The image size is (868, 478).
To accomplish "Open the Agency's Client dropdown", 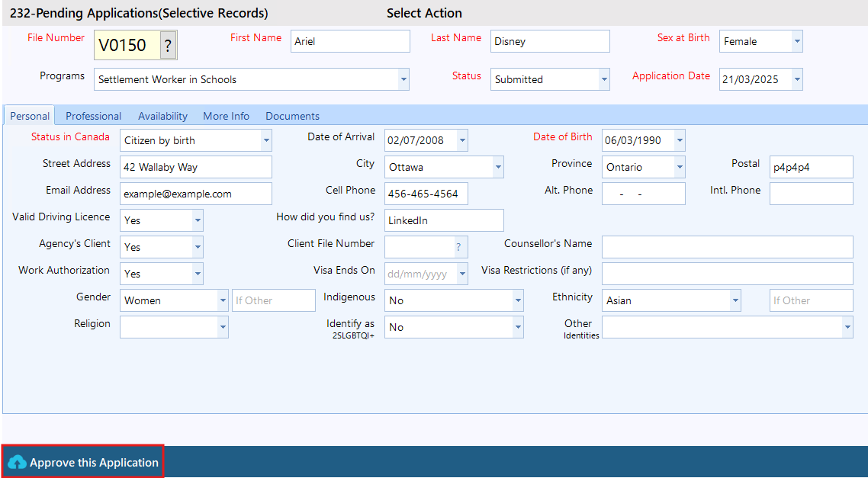I will pyautogui.click(x=198, y=247).
